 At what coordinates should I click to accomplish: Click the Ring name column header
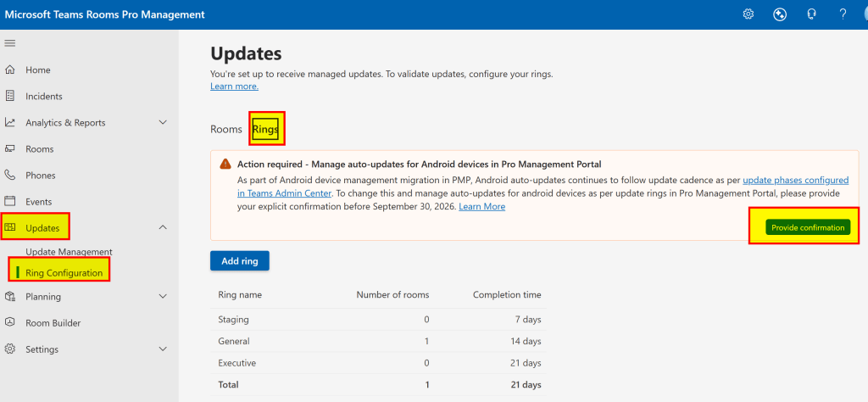click(240, 294)
